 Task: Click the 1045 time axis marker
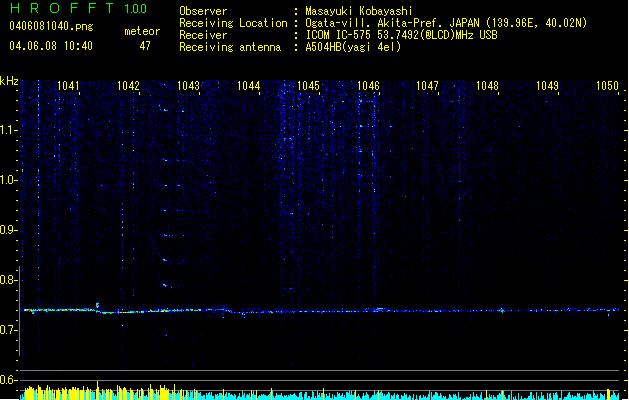[x=308, y=86]
